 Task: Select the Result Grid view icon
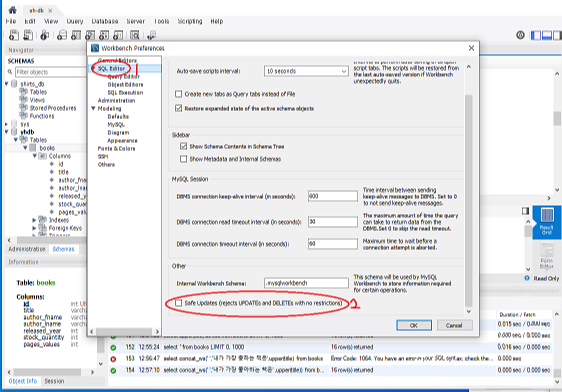pyautogui.click(x=547, y=221)
